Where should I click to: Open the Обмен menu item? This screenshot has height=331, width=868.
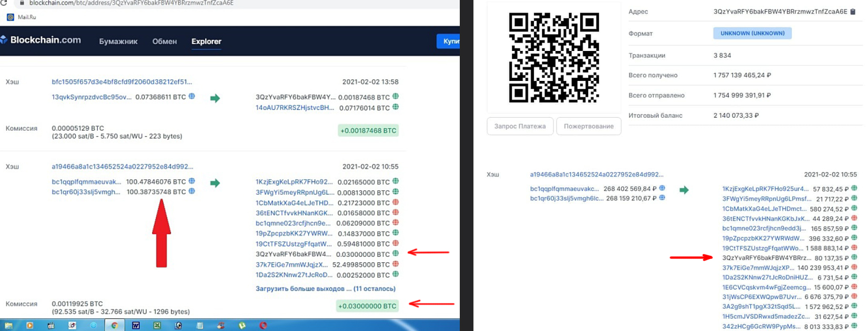tap(165, 42)
